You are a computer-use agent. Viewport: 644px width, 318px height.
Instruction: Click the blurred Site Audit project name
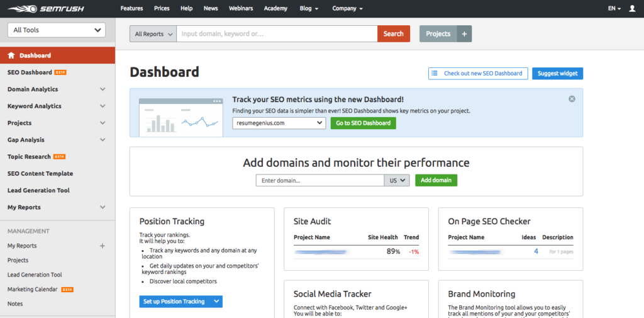tap(320, 252)
